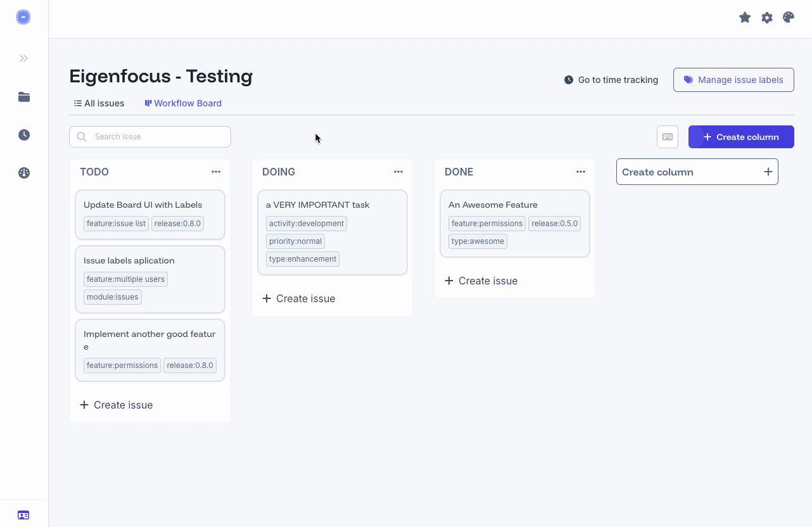Image resolution: width=812 pixels, height=527 pixels.
Task: Click the keyboard shortcuts icon button
Action: [x=668, y=137]
